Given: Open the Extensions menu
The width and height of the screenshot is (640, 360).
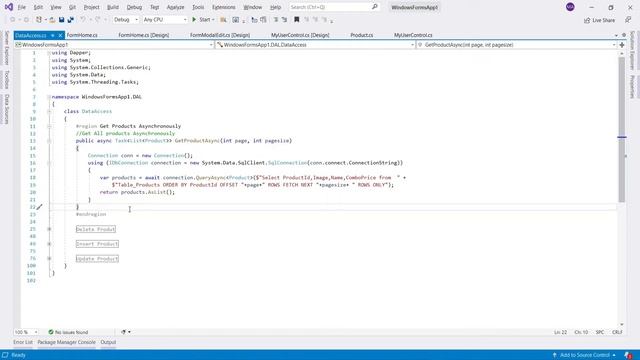Looking at the screenshot, I should point(224,7).
